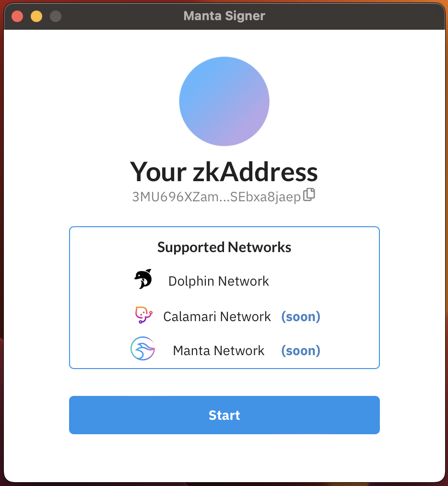Start the Manta Signer
This screenshot has width=448, height=486.
pyautogui.click(x=224, y=415)
